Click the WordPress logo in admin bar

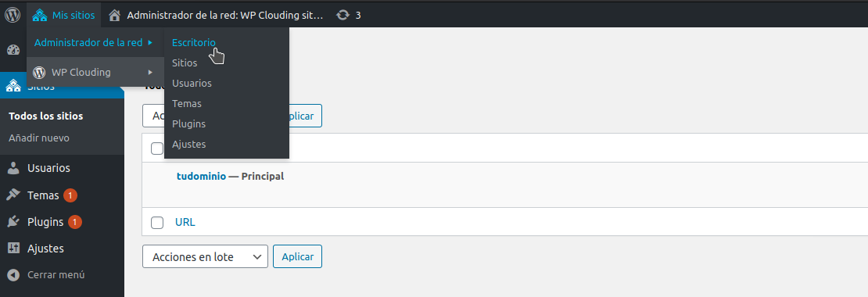pyautogui.click(x=13, y=15)
